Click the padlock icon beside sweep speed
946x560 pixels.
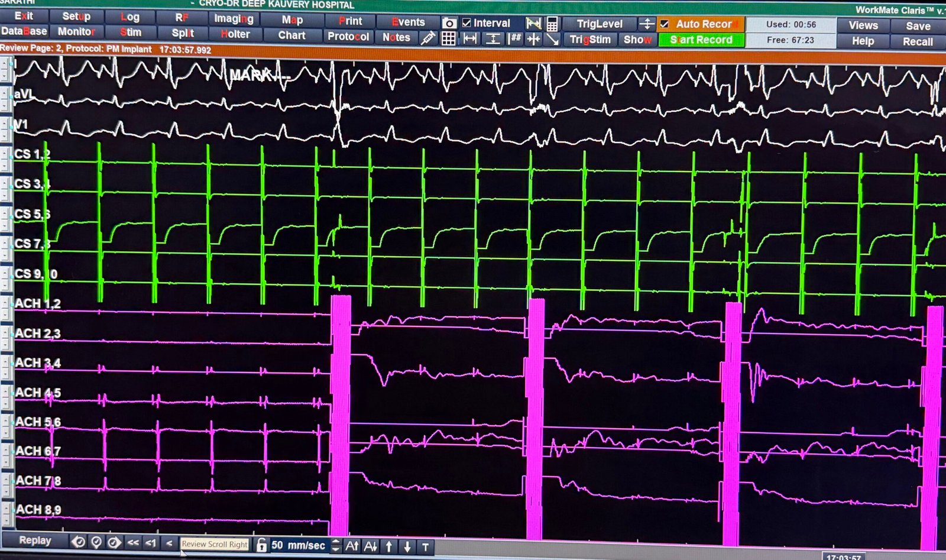point(261,545)
